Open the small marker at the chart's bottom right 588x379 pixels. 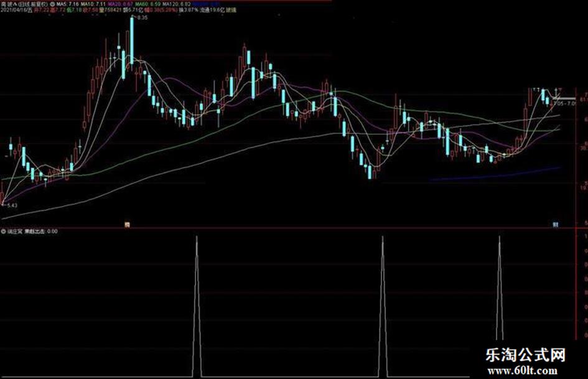tap(556, 225)
